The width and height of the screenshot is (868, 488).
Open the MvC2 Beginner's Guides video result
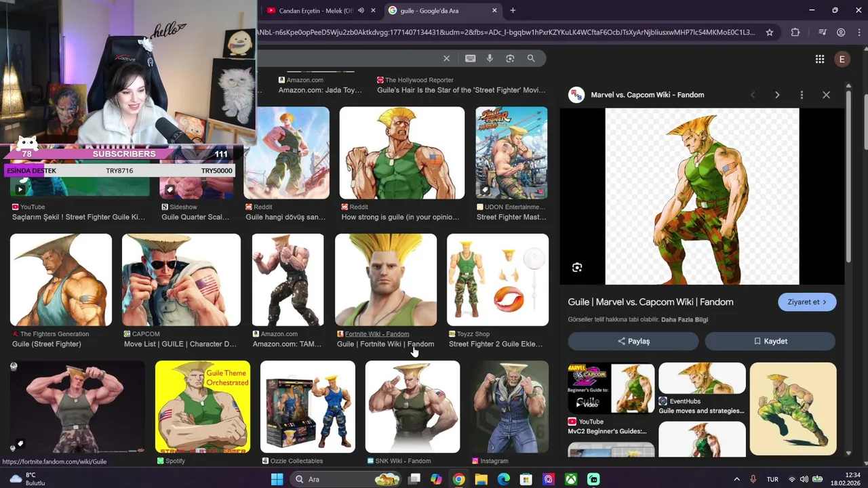coord(611,400)
